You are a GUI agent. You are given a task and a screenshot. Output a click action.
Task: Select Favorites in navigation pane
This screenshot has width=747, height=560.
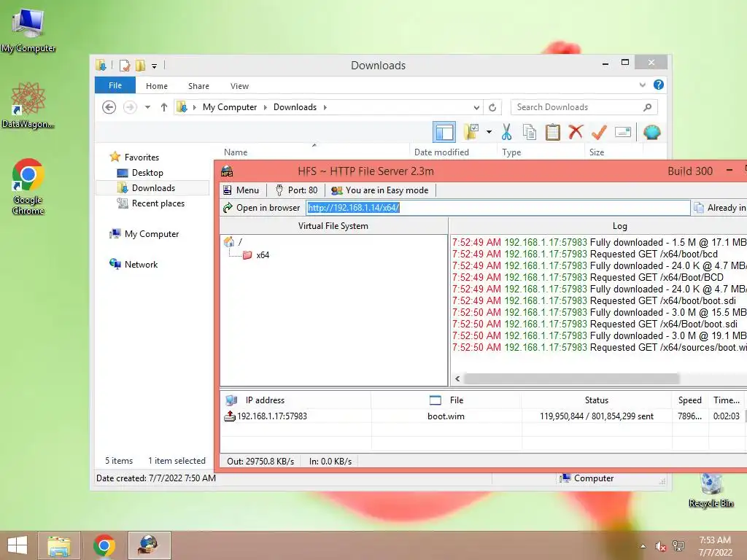[142, 157]
